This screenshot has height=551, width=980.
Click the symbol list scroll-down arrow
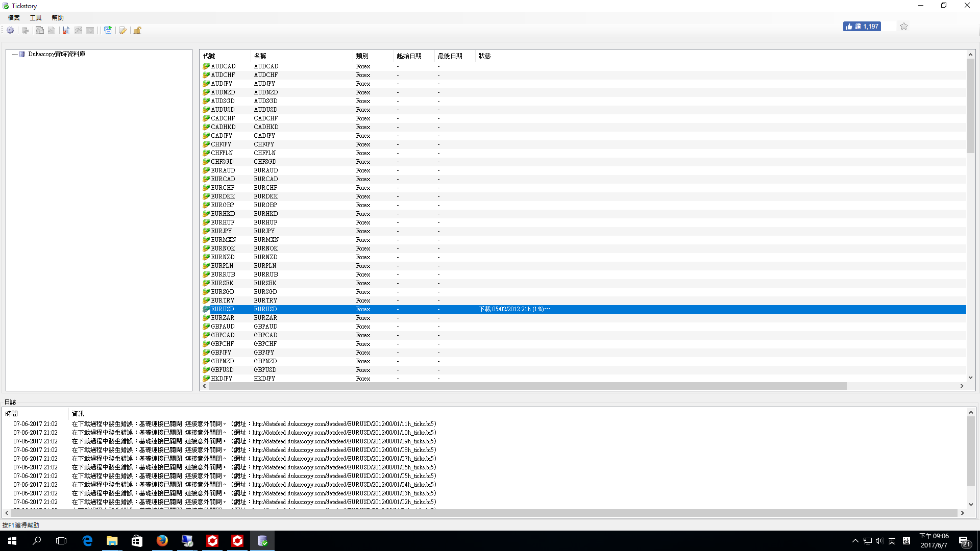970,378
